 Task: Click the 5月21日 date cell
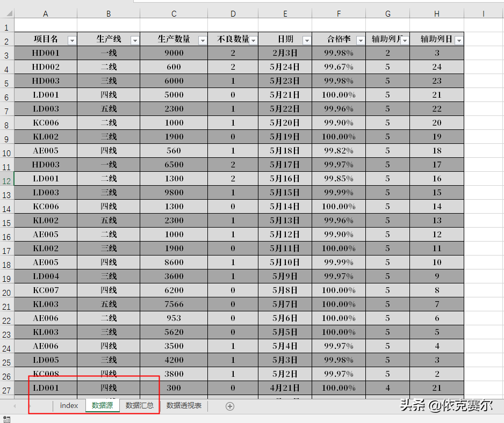(x=285, y=95)
